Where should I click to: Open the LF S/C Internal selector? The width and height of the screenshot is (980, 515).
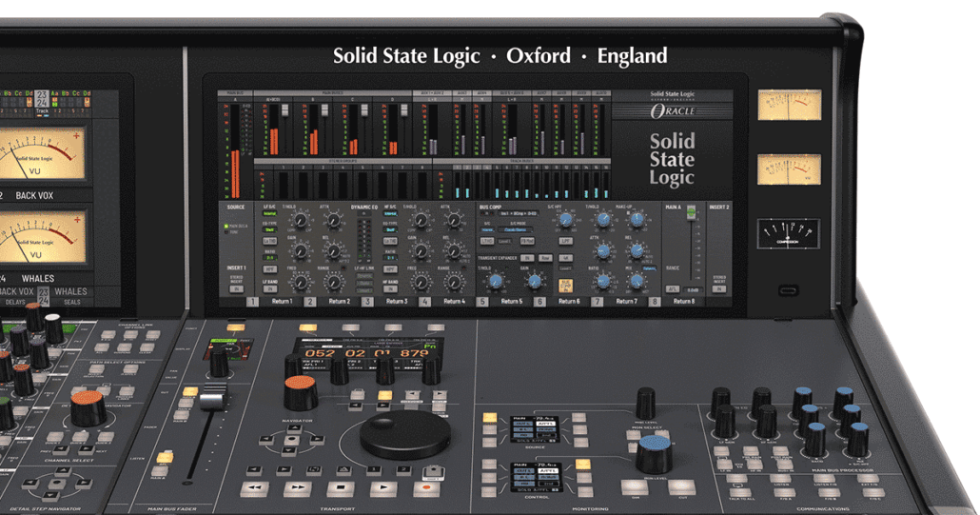point(269,214)
